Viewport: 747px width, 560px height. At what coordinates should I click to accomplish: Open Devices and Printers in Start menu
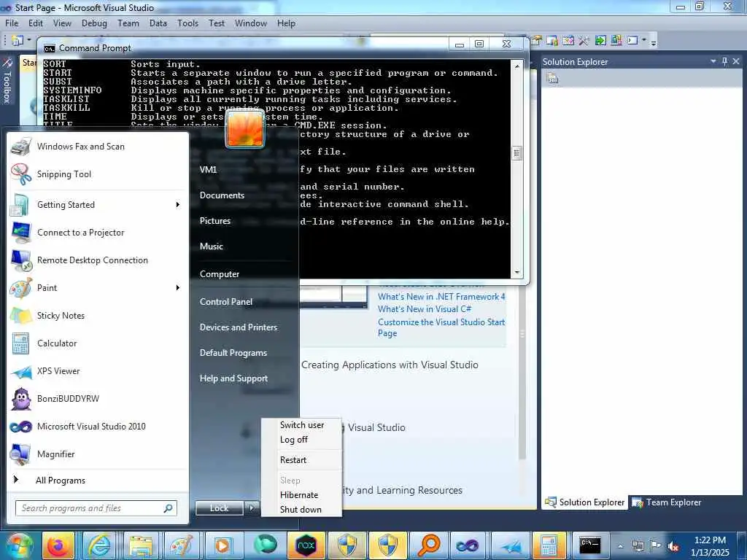239,327
